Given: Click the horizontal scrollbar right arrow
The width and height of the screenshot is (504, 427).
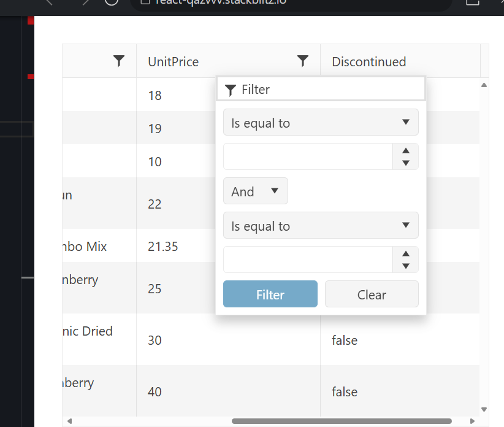Looking at the screenshot, I should (472, 421).
